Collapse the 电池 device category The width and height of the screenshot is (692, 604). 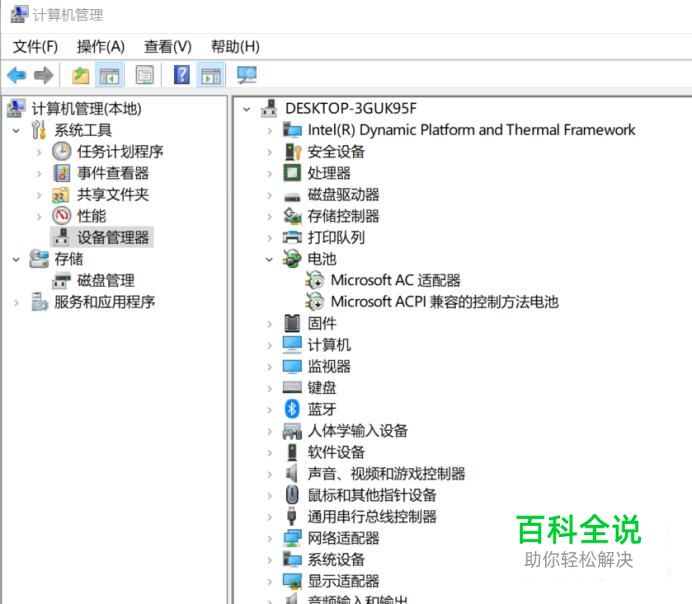click(269, 259)
